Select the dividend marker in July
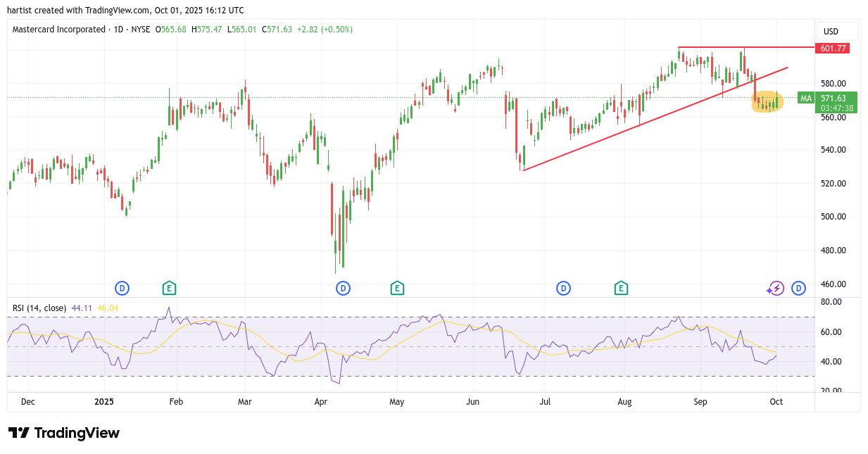The width and height of the screenshot is (868, 454). (563, 288)
